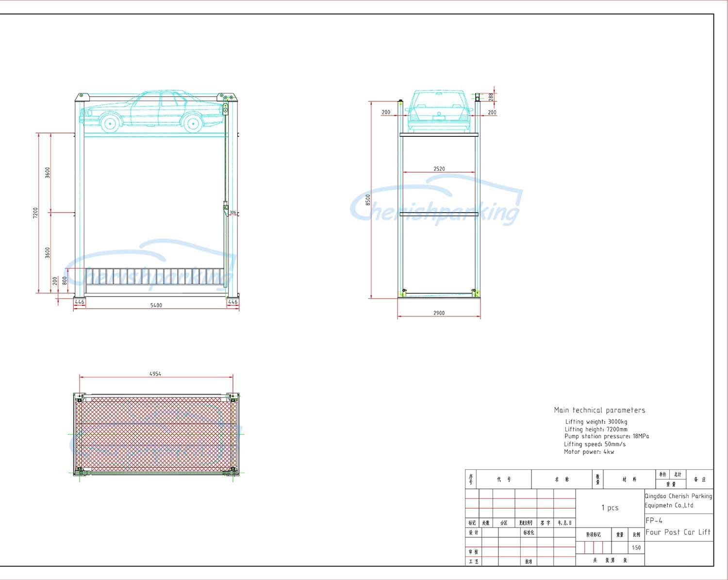The height and width of the screenshot is (580, 728).
Task: Click the Main technical parameters heading
Action: (599, 410)
